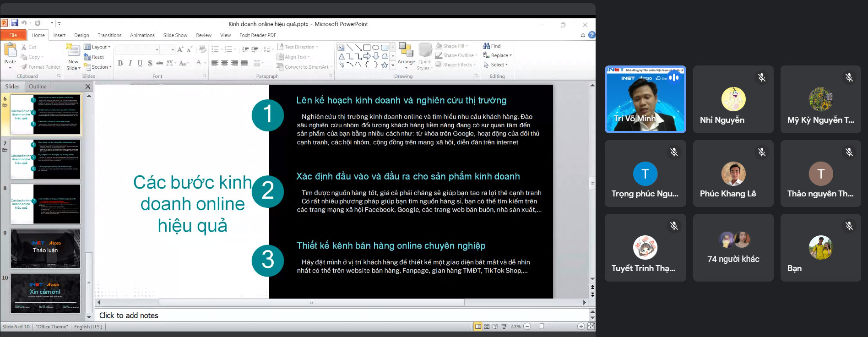Click Convert to SmartArt button
Image resolution: width=868 pixels, height=337 pixels.
(304, 67)
